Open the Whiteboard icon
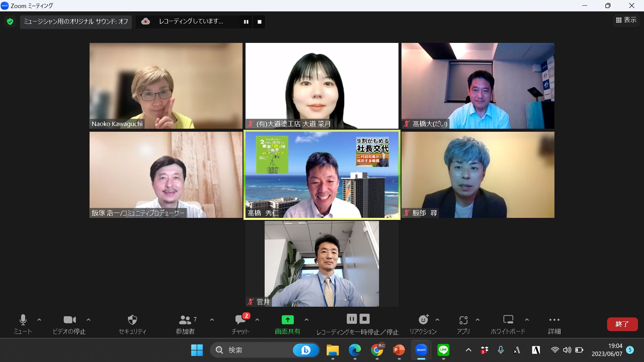Image resolution: width=644 pixels, height=362 pixels. click(x=508, y=320)
